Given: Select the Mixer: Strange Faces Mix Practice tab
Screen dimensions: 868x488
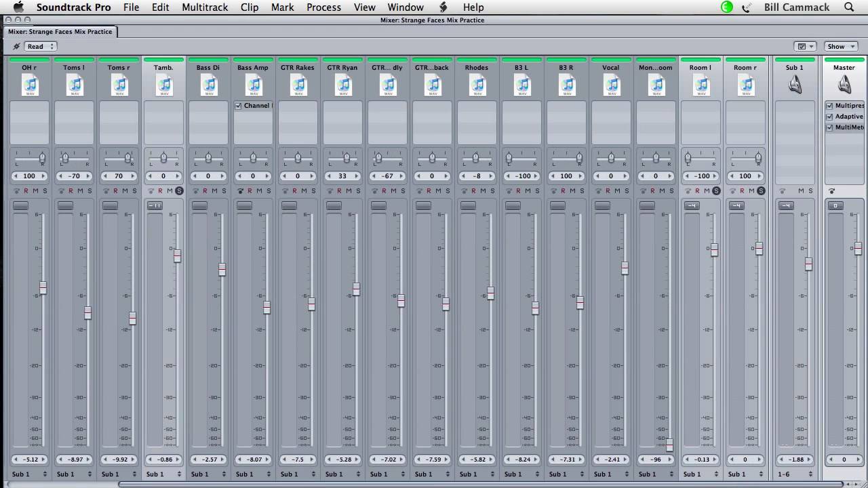Looking at the screenshot, I should 60,32.
